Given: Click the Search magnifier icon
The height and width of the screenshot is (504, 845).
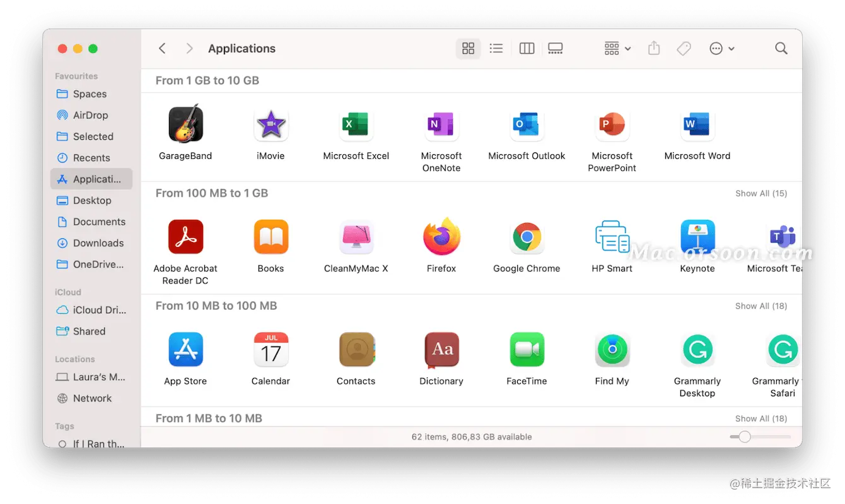Looking at the screenshot, I should coord(781,49).
